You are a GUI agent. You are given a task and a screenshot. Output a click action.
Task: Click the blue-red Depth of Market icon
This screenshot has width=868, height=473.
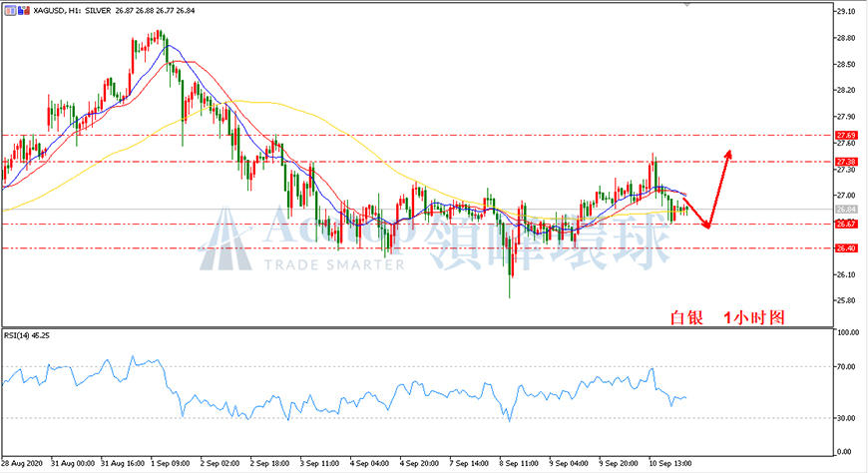[x=24, y=11]
